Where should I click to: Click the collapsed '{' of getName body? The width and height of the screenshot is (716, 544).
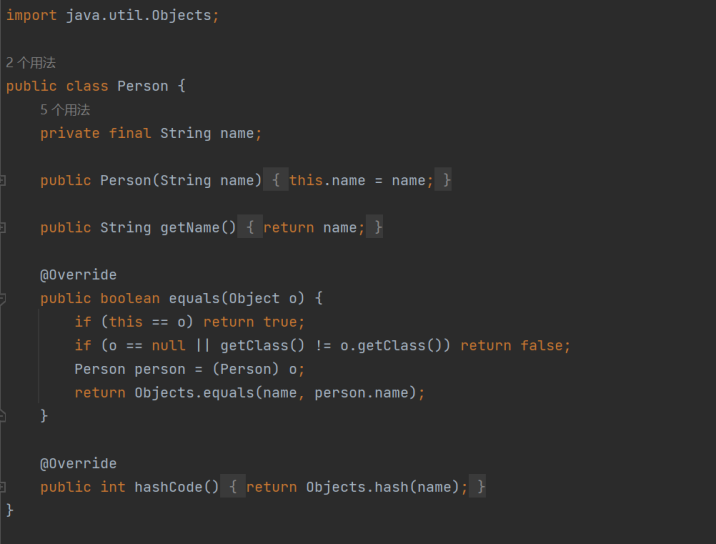point(250,228)
